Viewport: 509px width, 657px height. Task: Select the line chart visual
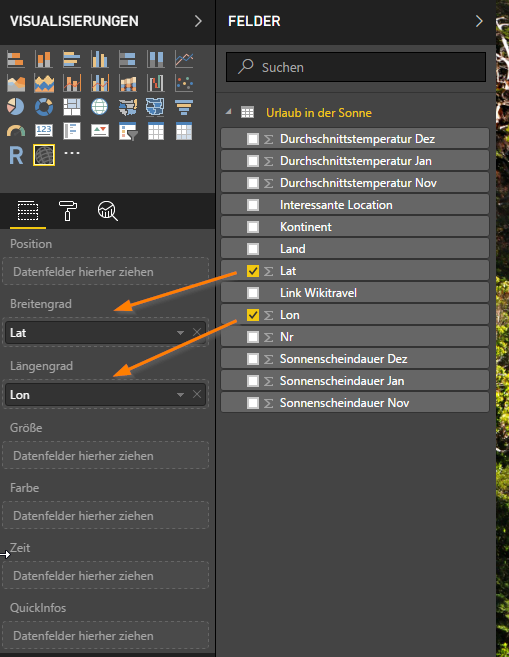(184, 59)
